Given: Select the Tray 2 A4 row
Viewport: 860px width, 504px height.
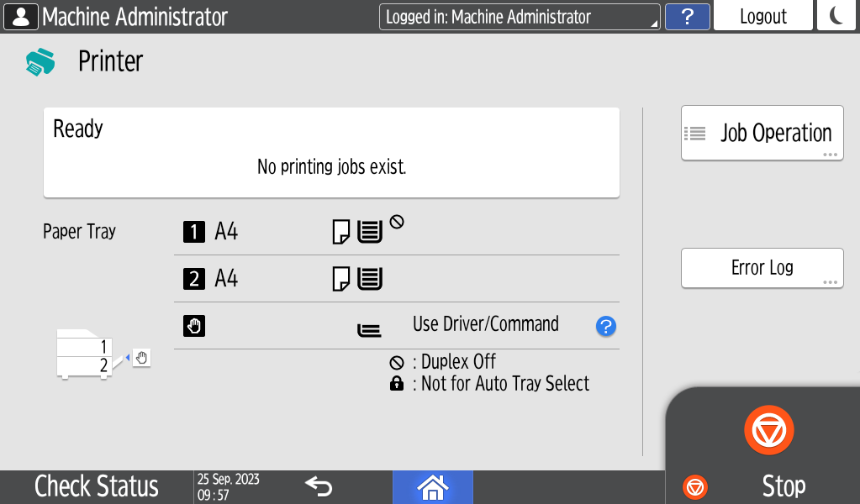Looking at the screenshot, I should pyautogui.click(x=396, y=279).
